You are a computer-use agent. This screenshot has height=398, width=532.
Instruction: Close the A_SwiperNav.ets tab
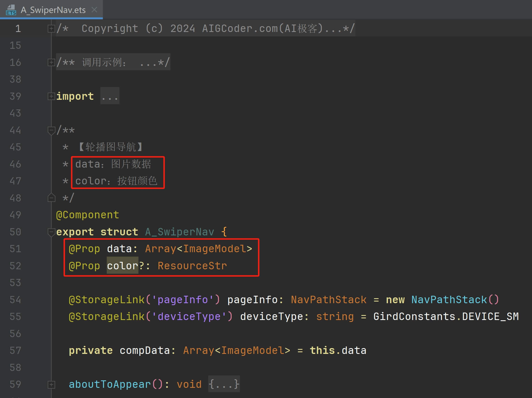[x=94, y=10]
